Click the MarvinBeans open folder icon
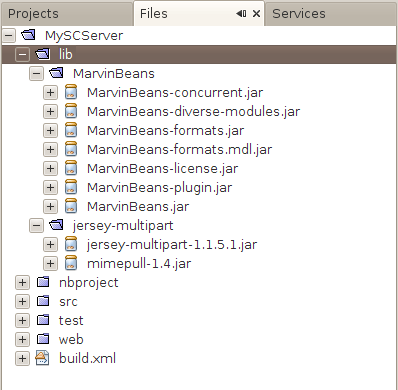398x390 pixels. (x=56, y=73)
